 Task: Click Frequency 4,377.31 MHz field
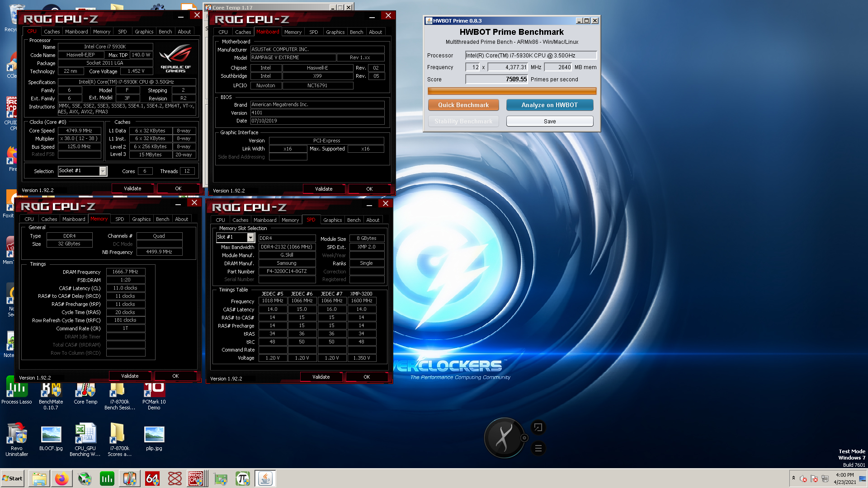point(508,67)
